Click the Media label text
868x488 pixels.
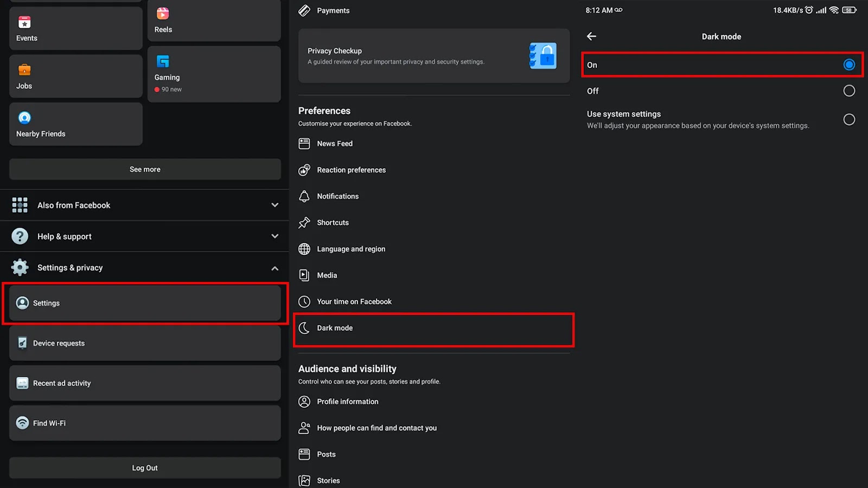[327, 275]
